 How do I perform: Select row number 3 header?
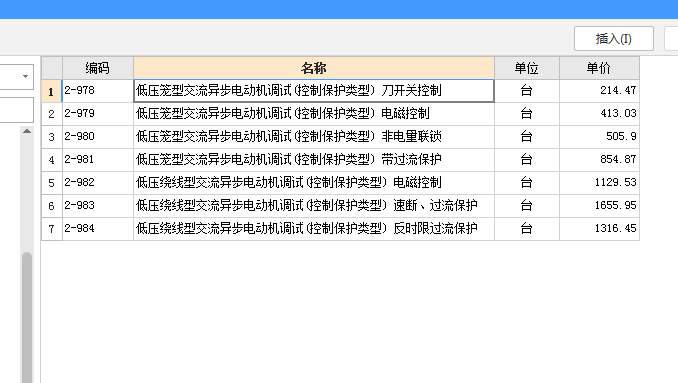click(52, 137)
